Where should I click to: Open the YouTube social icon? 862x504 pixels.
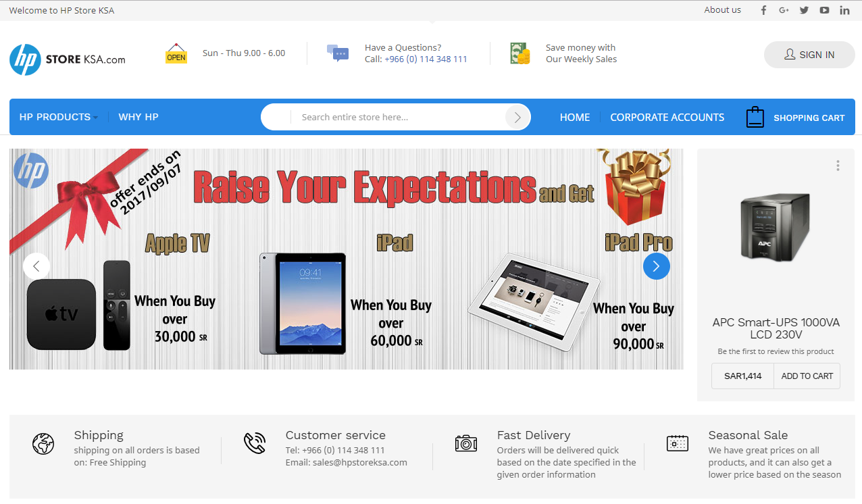click(824, 10)
